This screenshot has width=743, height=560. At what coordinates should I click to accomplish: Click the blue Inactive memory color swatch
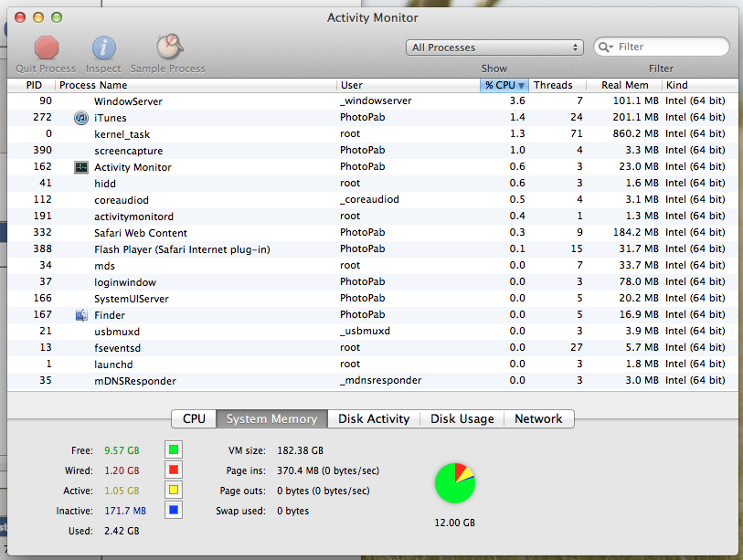click(x=174, y=511)
